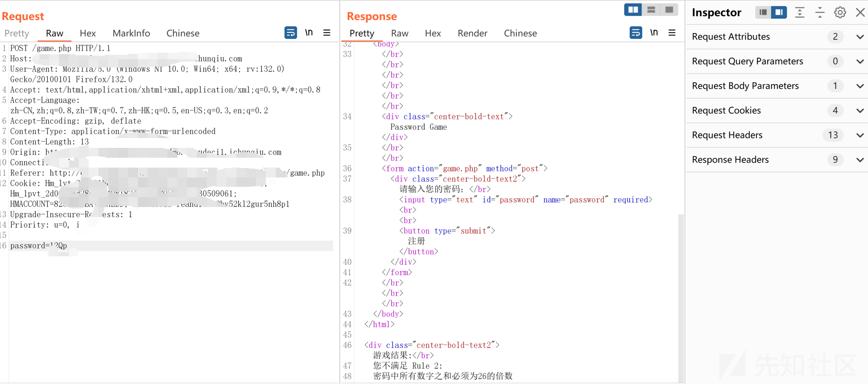Screen dimensions: 868x384
Task: Click Request Cookies count badge 4
Action: pyautogui.click(x=835, y=110)
